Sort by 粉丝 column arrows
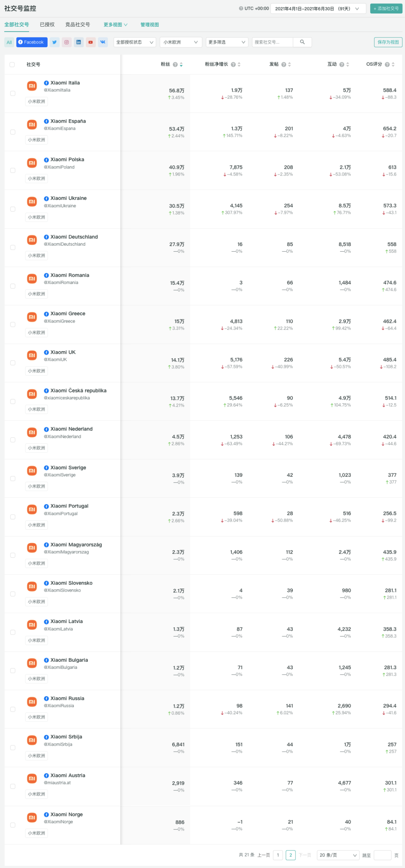 click(x=181, y=65)
